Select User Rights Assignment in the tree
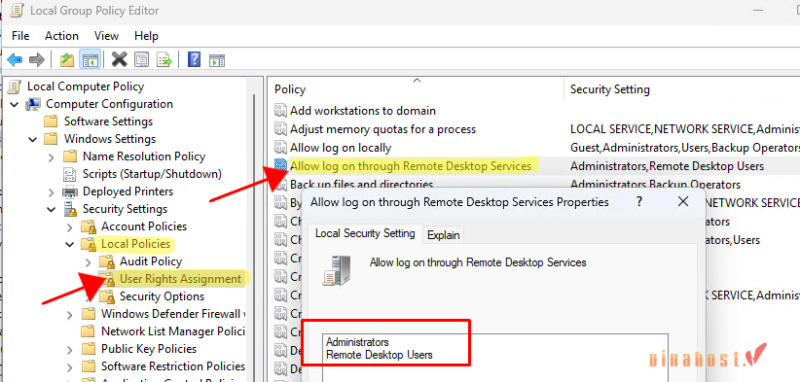Viewport: 800px width, 382px height. pos(180,279)
